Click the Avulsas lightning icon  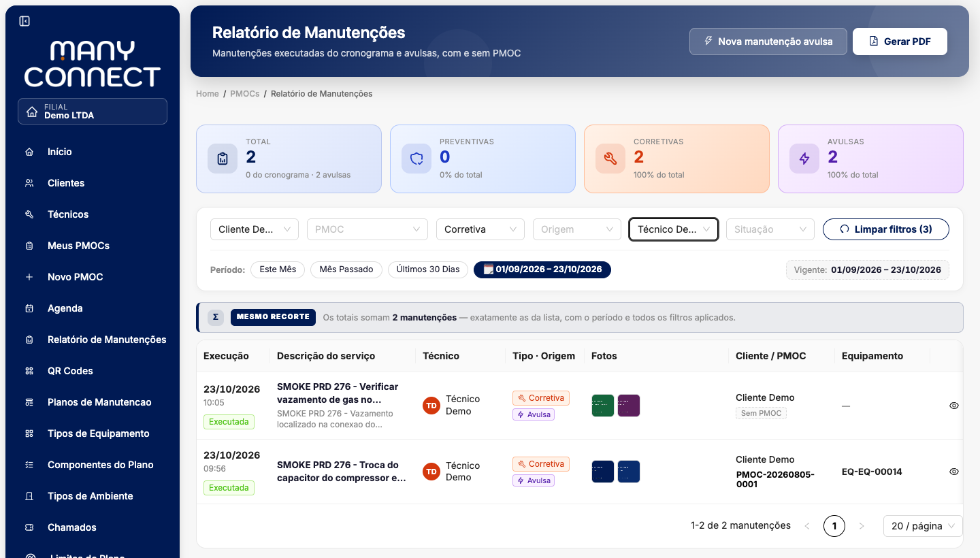(804, 159)
